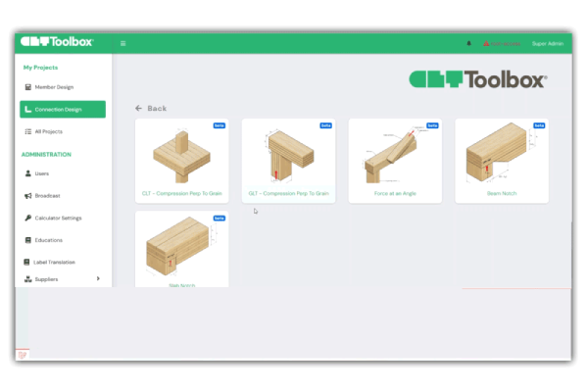Click the Broadcast megaphone icon

tap(26, 196)
